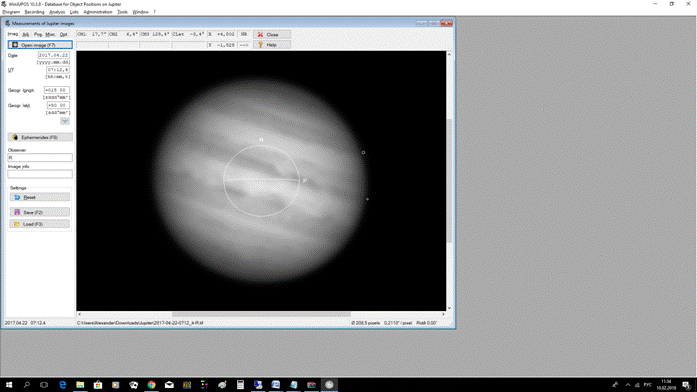This screenshot has width=697, height=392.
Task: Open the Analysis menu
Action: click(57, 12)
